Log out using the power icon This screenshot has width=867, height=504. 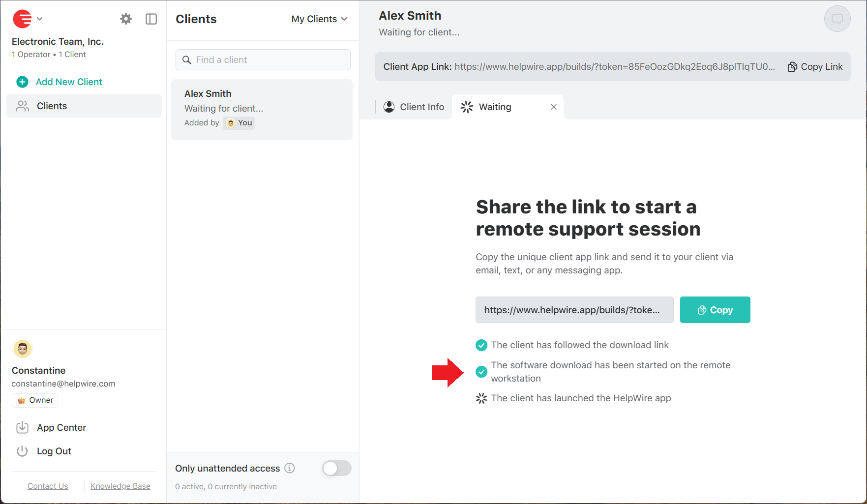pos(22,451)
